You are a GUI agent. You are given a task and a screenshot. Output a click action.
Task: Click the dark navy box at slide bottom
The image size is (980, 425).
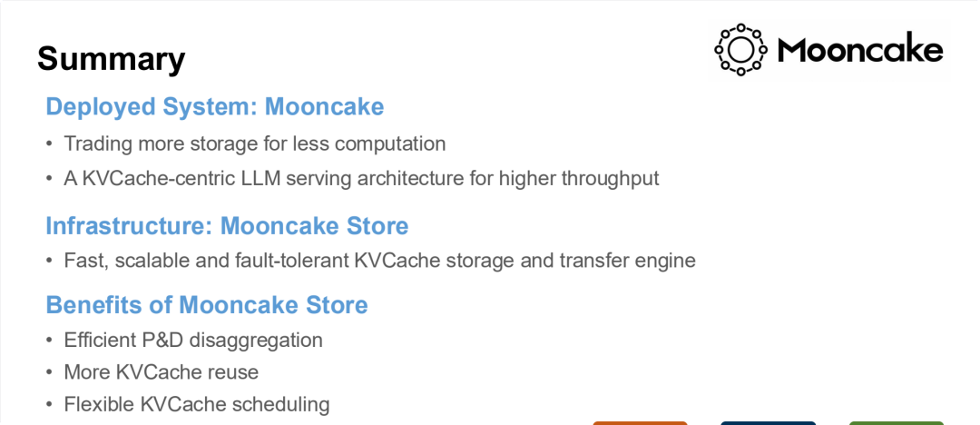[x=768, y=422]
